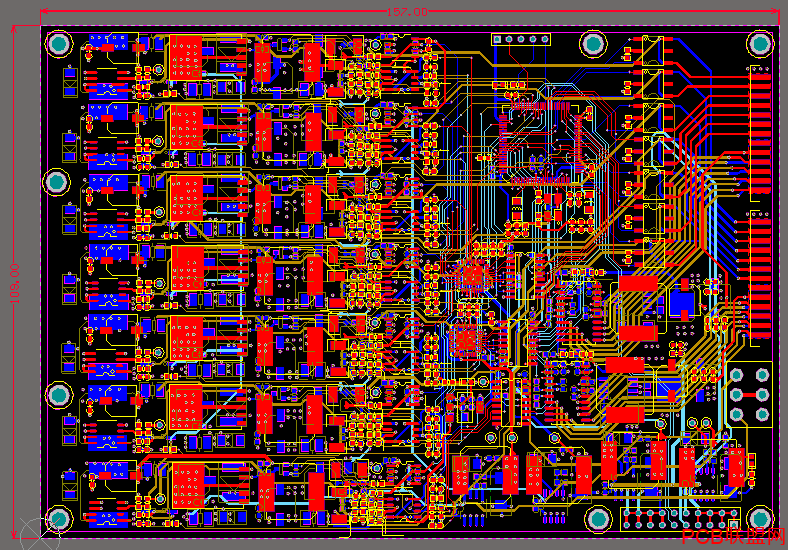Select the bottom mounting hole left of pin header
The width and height of the screenshot is (788, 550).
[598, 519]
